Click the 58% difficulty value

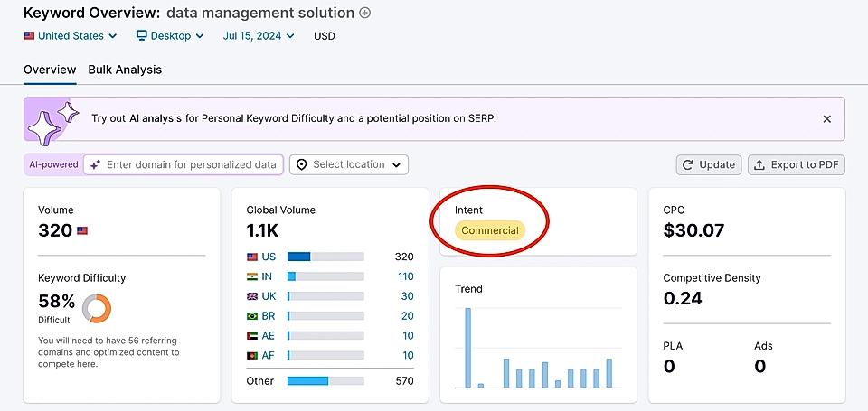[x=56, y=302]
